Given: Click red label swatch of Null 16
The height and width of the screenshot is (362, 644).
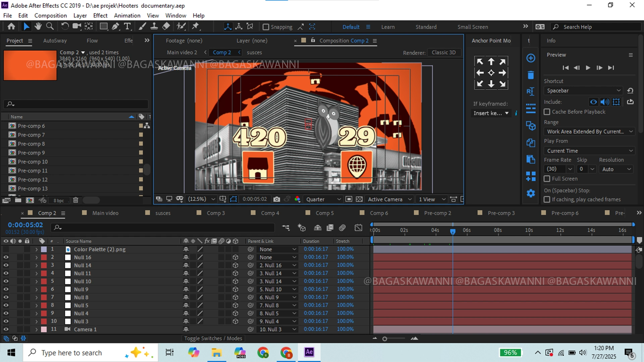Looking at the screenshot, I should point(44,257).
